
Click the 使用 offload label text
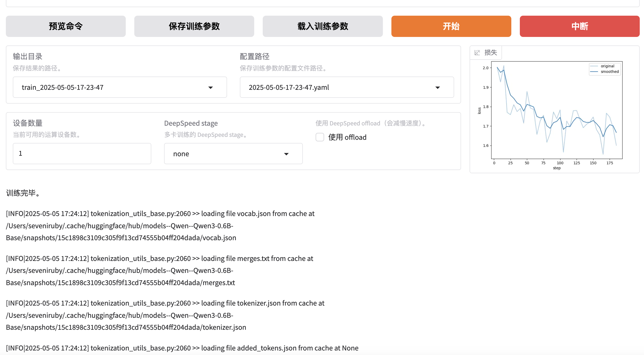coord(347,137)
